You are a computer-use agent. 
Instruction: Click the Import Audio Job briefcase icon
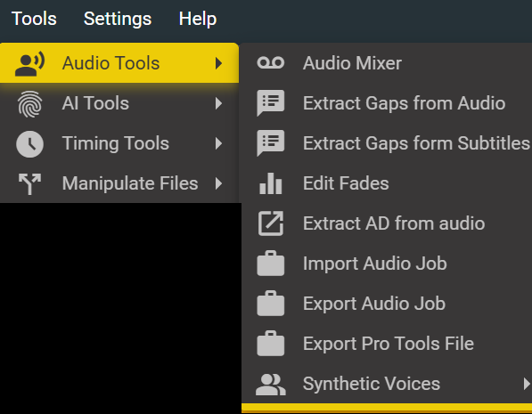coord(270,264)
